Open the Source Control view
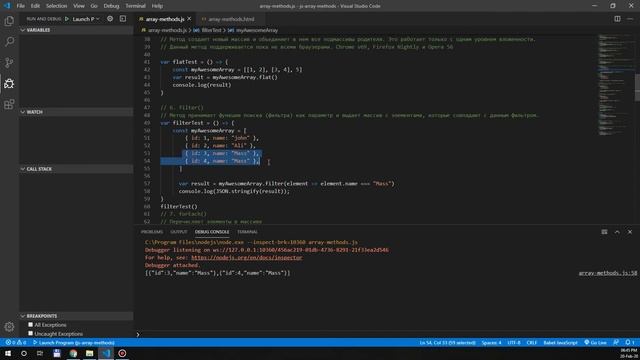Image resolution: width=640 pixels, height=360 pixels. [x=9, y=62]
